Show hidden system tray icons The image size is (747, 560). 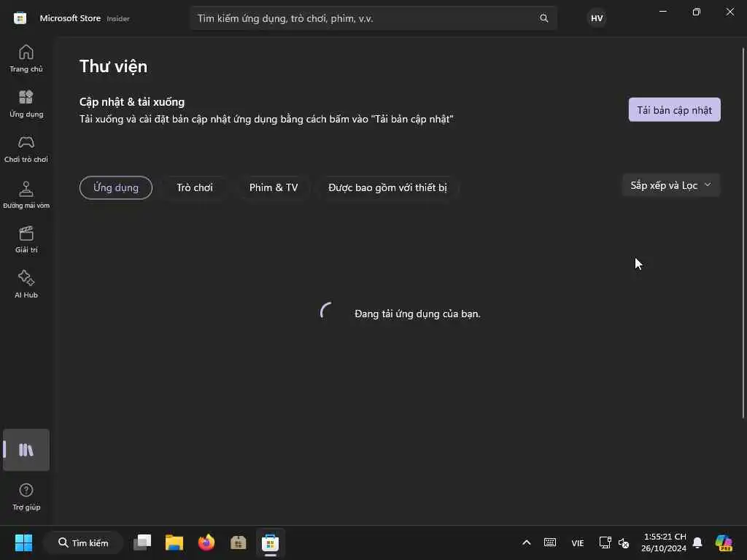(527, 542)
